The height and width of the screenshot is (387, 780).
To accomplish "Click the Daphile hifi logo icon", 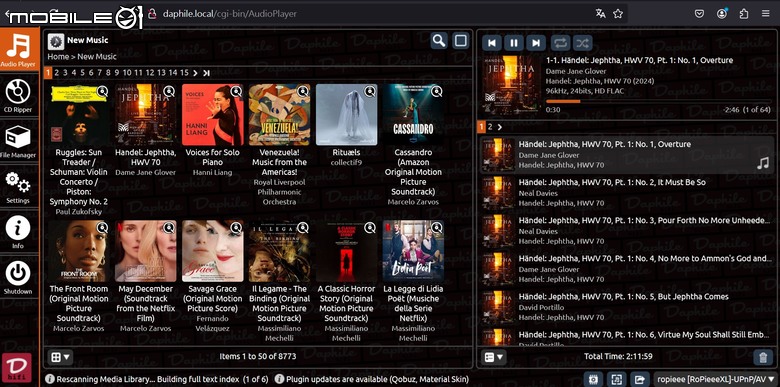I will point(17,367).
